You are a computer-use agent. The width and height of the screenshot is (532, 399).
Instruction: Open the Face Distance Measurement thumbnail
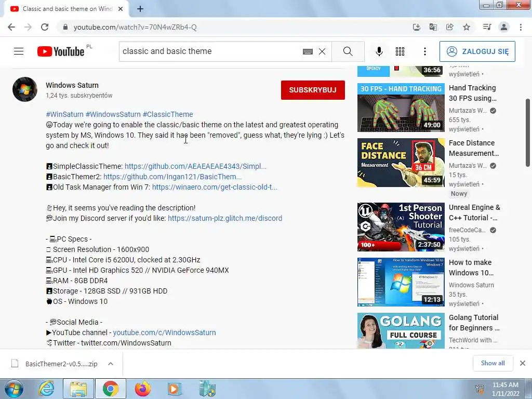401,163
